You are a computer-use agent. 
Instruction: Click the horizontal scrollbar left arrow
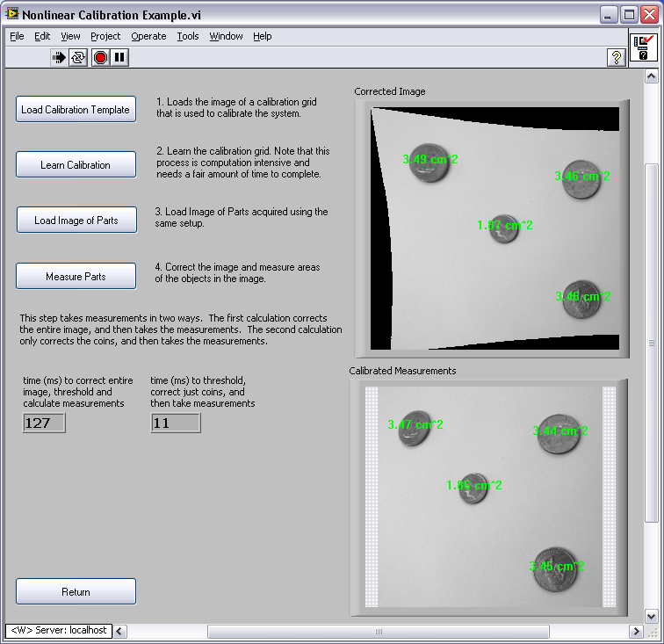(x=120, y=632)
